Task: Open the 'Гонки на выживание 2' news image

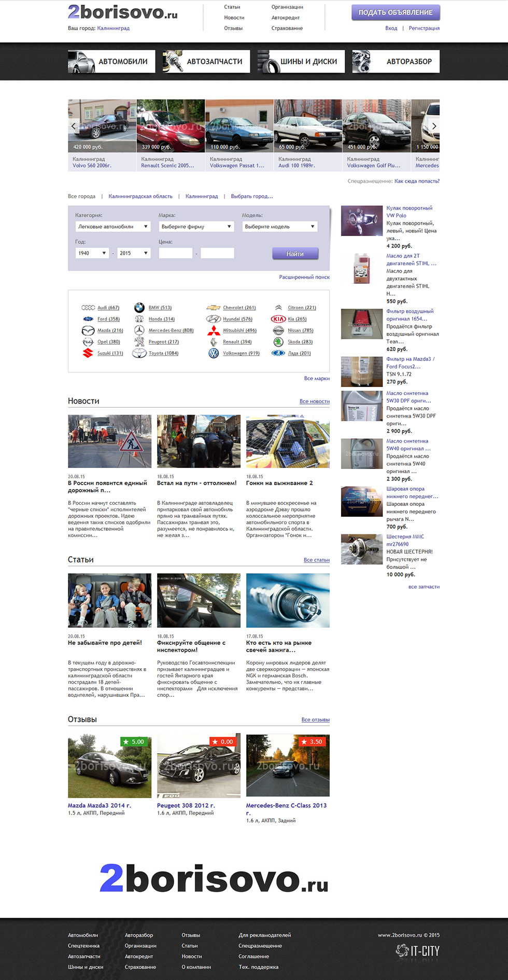Action: click(x=288, y=441)
